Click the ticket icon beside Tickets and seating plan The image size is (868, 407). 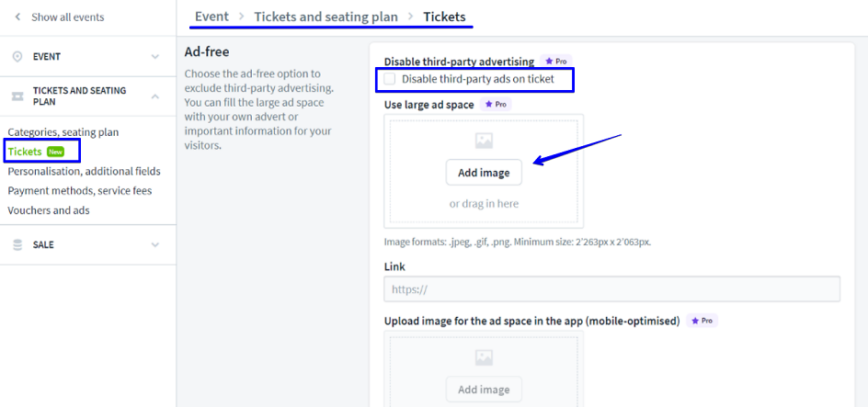(17, 96)
